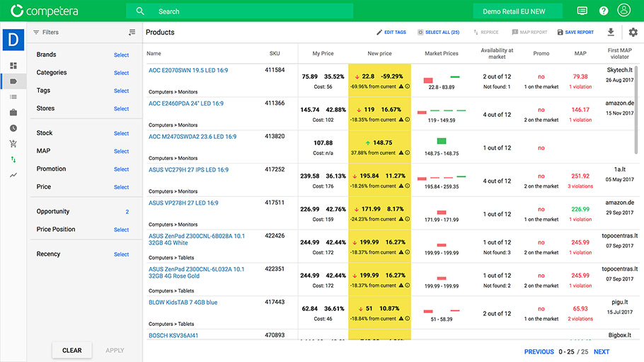This screenshot has height=362, width=644.
Task: Click green MAP value 226.99
Action: 580,209
